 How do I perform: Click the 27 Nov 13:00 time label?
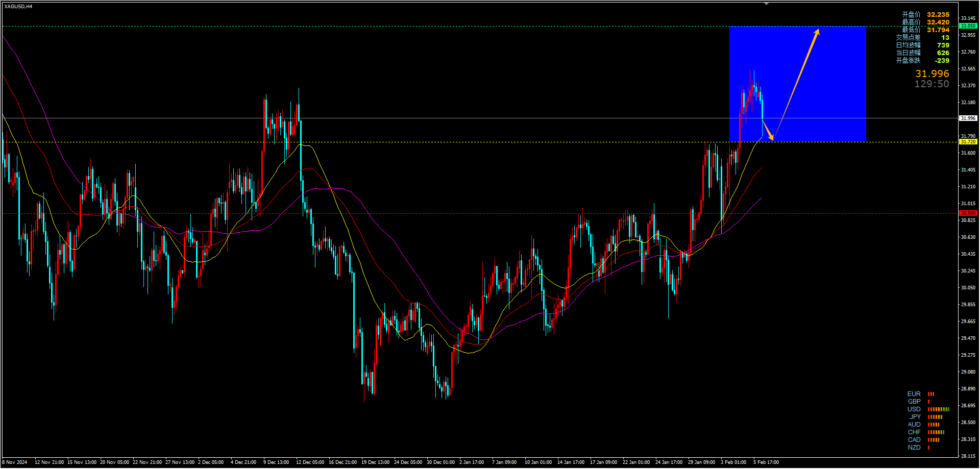pyautogui.click(x=180, y=462)
